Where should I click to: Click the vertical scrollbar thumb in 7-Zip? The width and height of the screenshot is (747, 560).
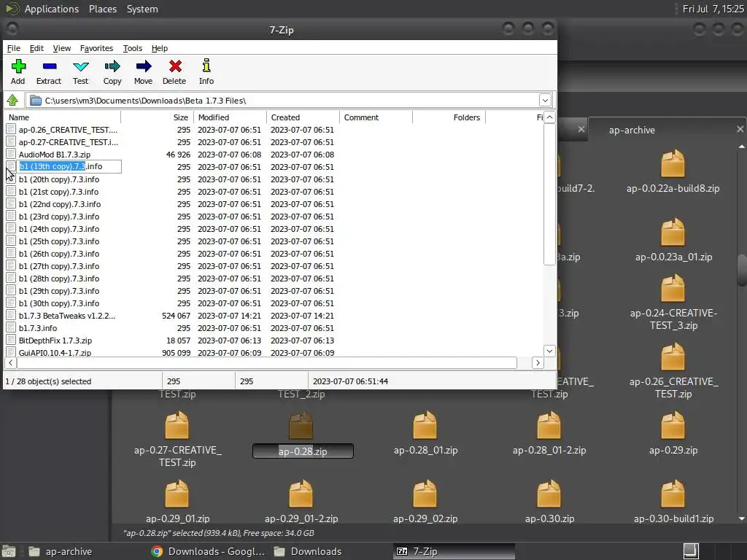(x=549, y=194)
